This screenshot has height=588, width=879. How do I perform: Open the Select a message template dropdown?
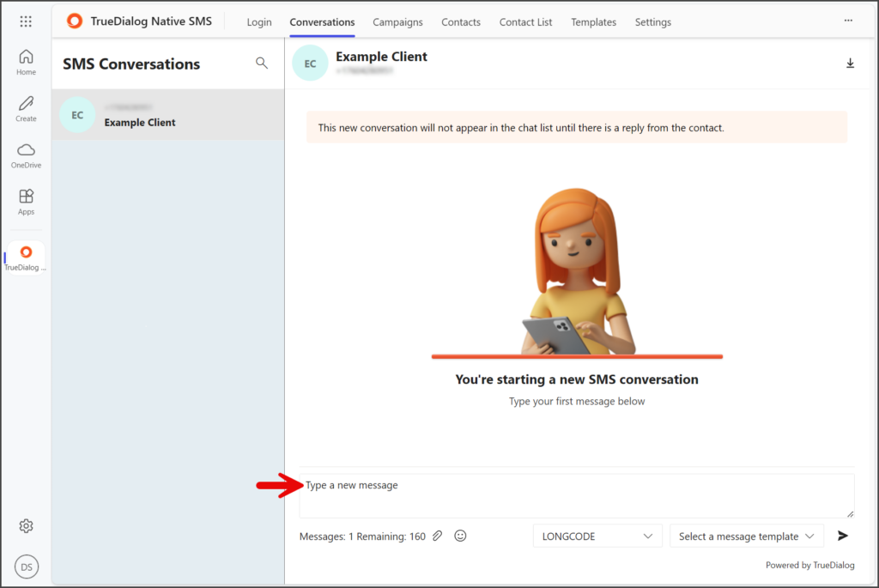747,536
